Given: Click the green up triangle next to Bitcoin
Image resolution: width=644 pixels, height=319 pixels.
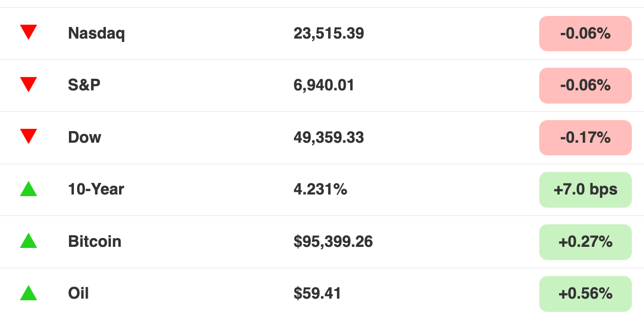Looking at the screenshot, I should [28, 241].
